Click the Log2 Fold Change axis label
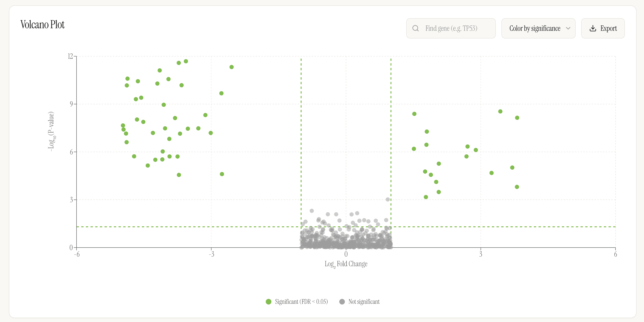Image resolution: width=644 pixels, height=322 pixels. tap(346, 264)
